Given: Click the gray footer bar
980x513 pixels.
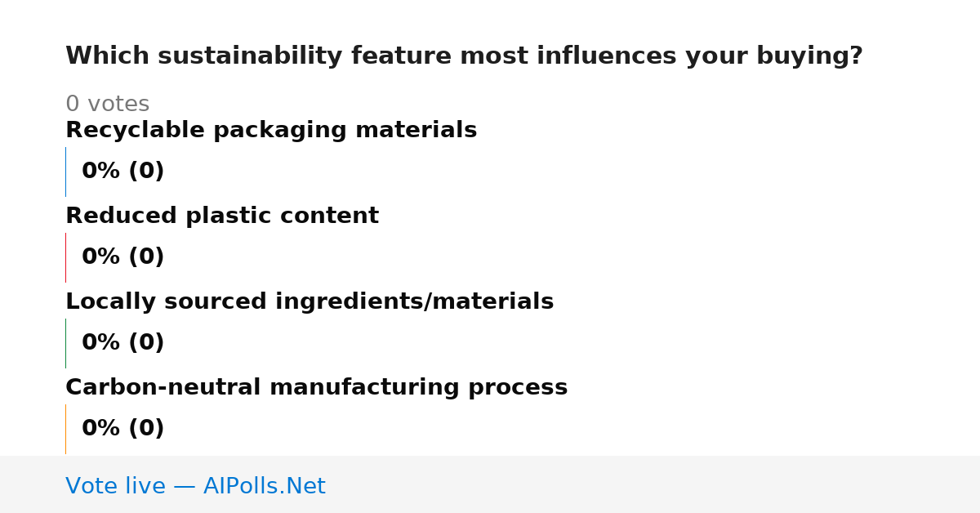Looking at the screenshot, I should (x=490, y=484).
